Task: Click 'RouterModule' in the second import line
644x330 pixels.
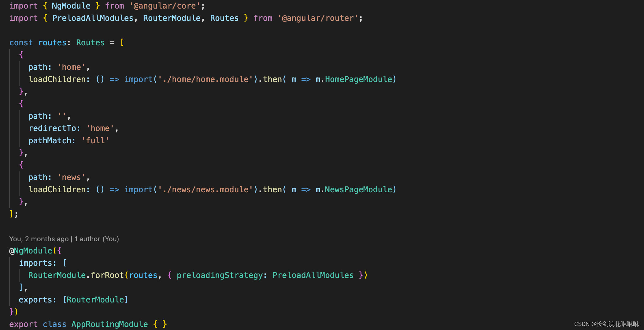Action: (x=172, y=18)
